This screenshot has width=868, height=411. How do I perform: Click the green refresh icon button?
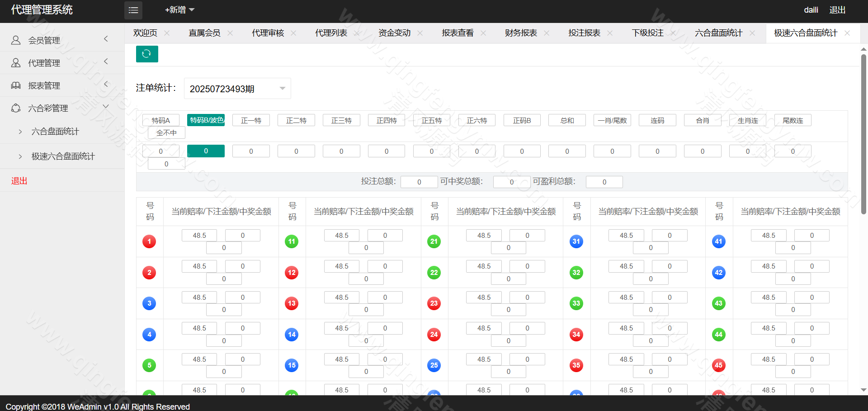coord(147,54)
